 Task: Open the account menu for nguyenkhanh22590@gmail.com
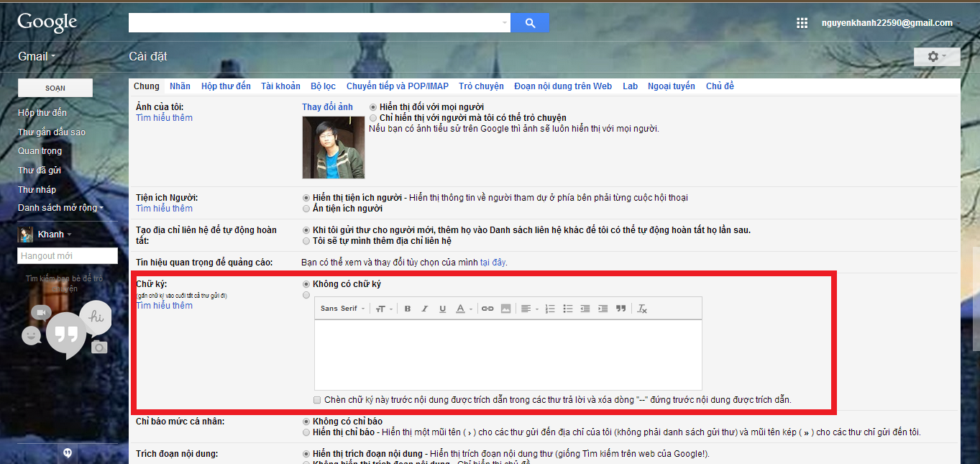(892, 23)
